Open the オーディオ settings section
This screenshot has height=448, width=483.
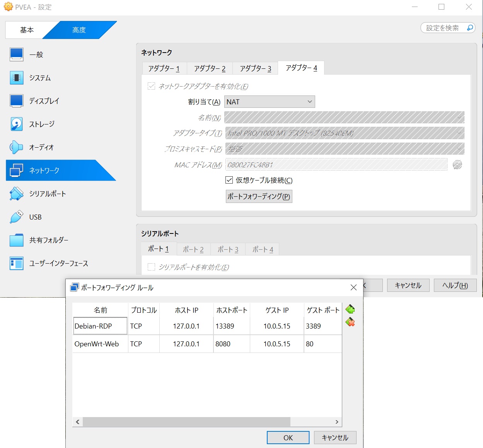pyautogui.click(x=41, y=147)
